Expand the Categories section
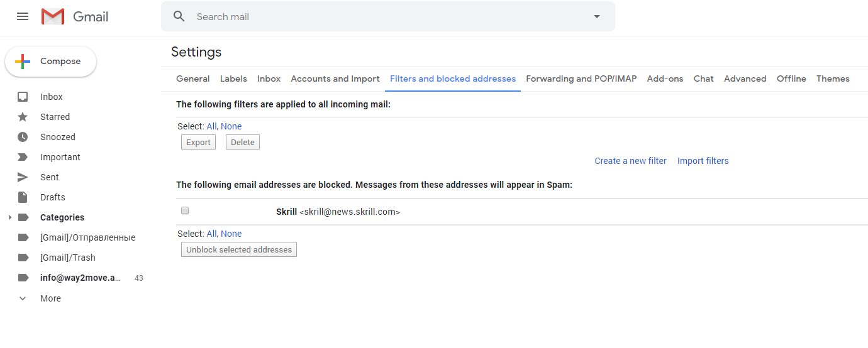 [x=9, y=217]
